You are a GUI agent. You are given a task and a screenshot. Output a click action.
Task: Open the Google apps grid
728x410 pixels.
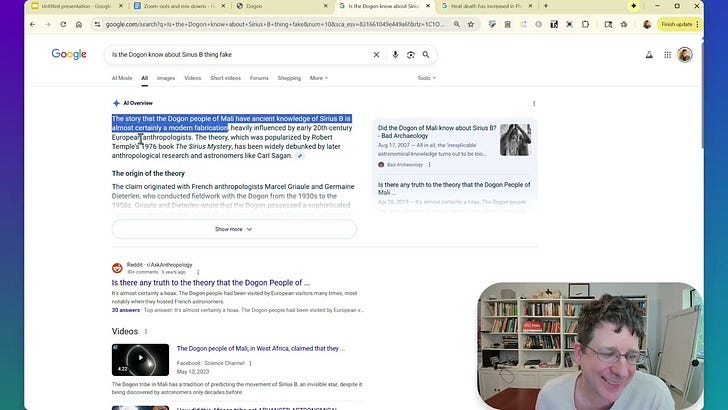coord(667,55)
